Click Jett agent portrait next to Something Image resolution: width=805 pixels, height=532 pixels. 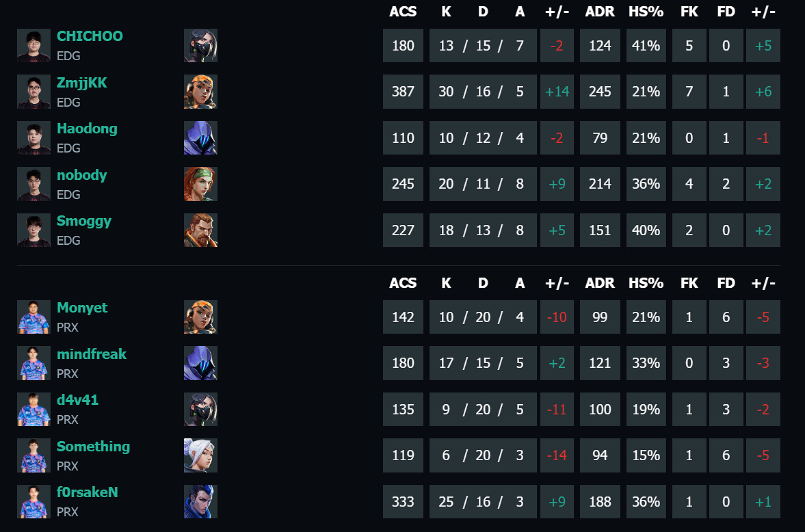[200, 455]
